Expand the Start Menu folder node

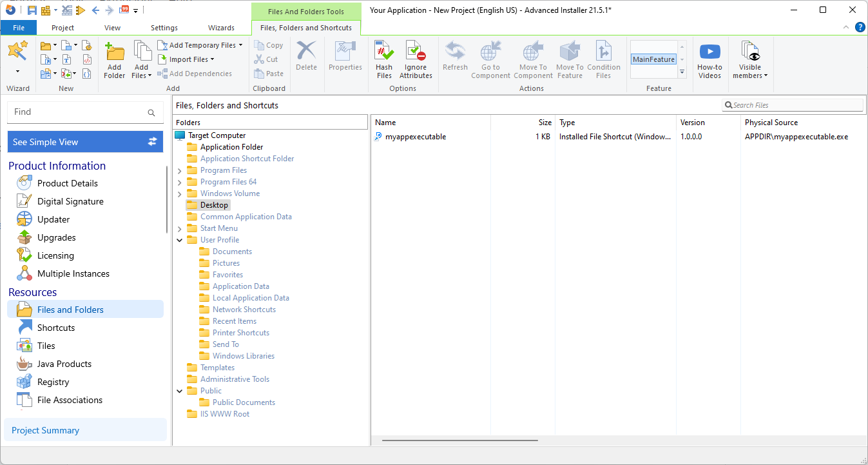click(x=179, y=228)
